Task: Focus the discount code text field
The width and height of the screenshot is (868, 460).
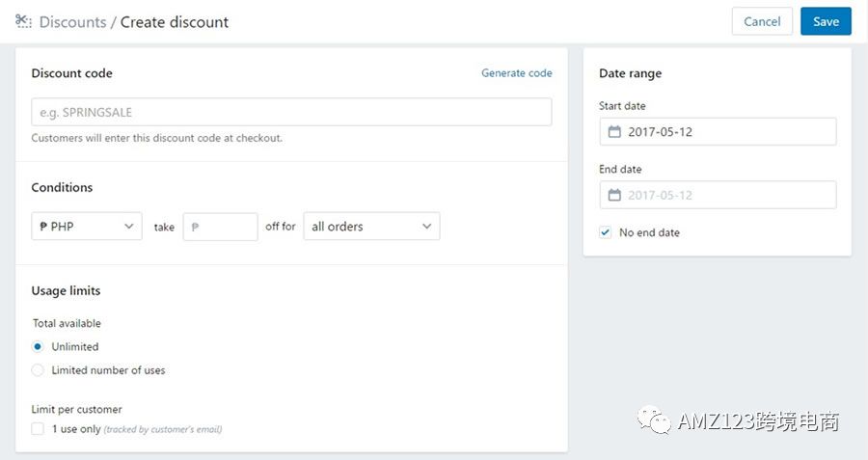Action: 291,113
